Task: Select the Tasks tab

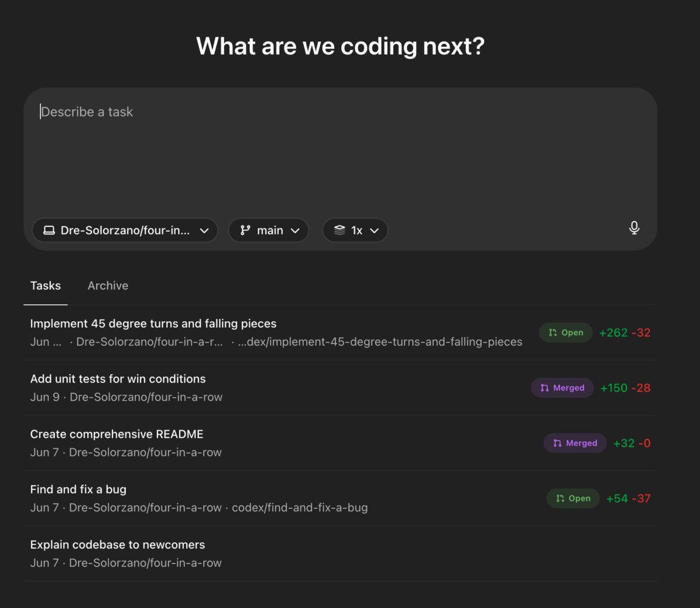Action: pos(45,286)
